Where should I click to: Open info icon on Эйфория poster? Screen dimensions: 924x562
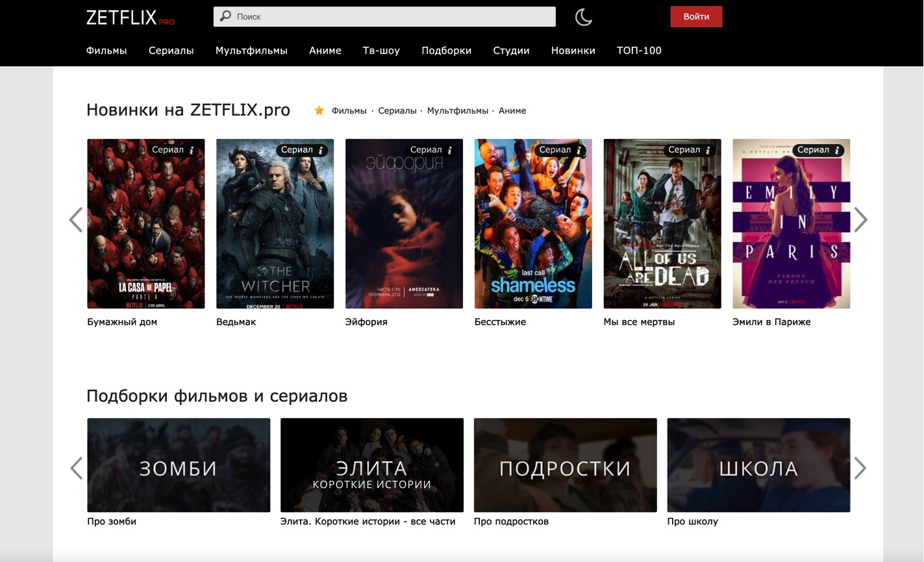pos(450,150)
